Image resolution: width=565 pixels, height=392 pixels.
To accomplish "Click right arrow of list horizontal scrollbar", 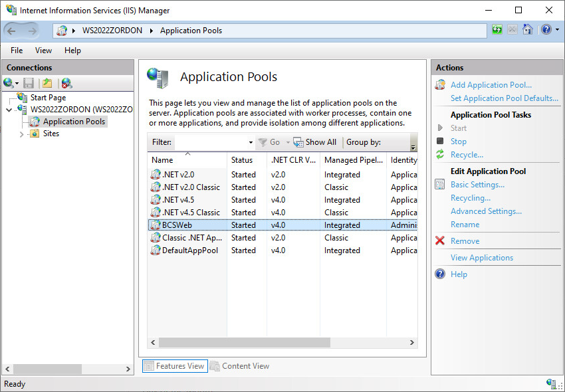I will (x=412, y=343).
